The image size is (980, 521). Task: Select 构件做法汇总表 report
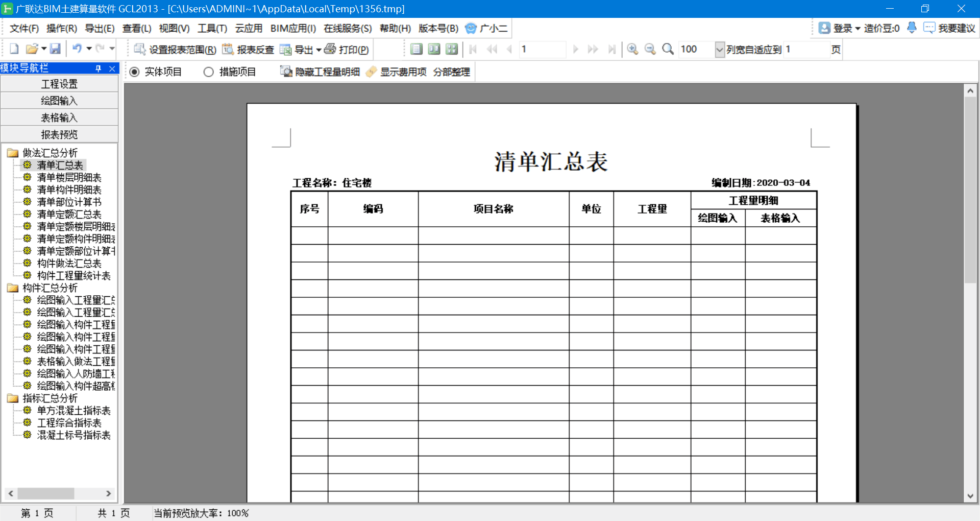click(69, 263)
